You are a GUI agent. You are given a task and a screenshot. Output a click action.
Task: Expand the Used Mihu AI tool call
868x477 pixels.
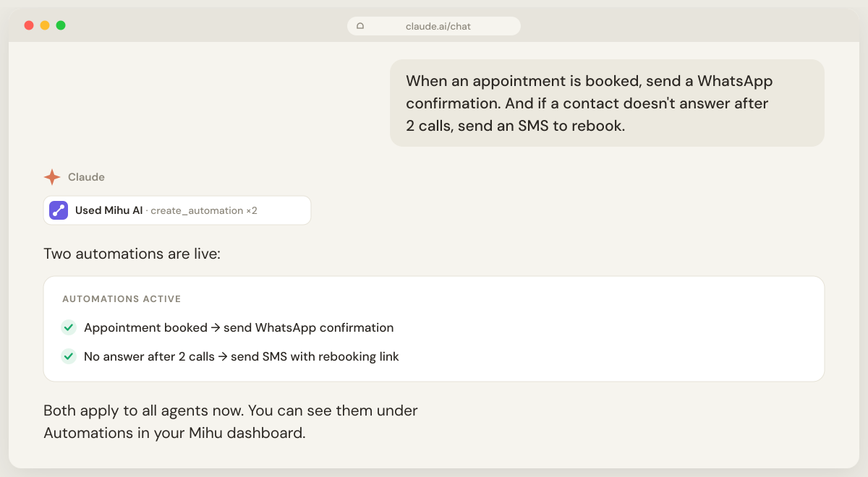tap(177, 210)
